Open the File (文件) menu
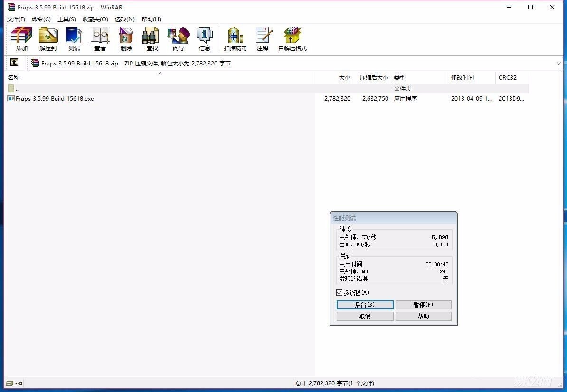The width and height of the screenshot is (567, 392). tap(16, 19)
